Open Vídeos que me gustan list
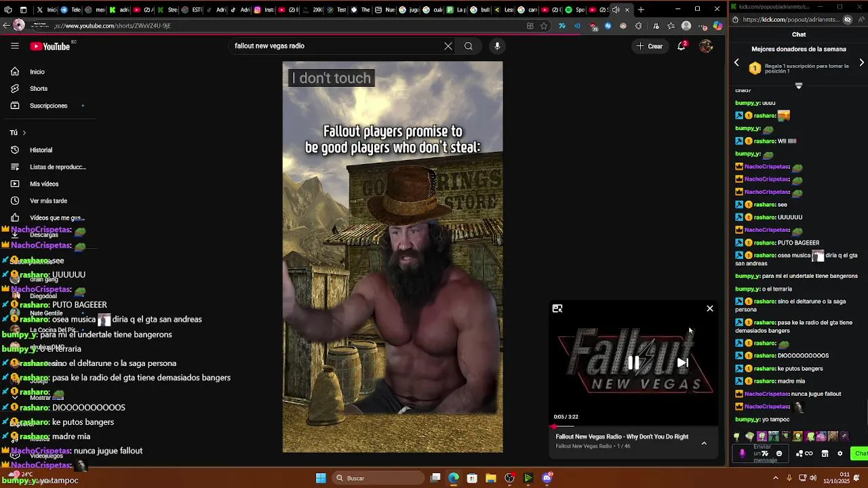Screen dimensions: 868x488 (x=57, y=218)
